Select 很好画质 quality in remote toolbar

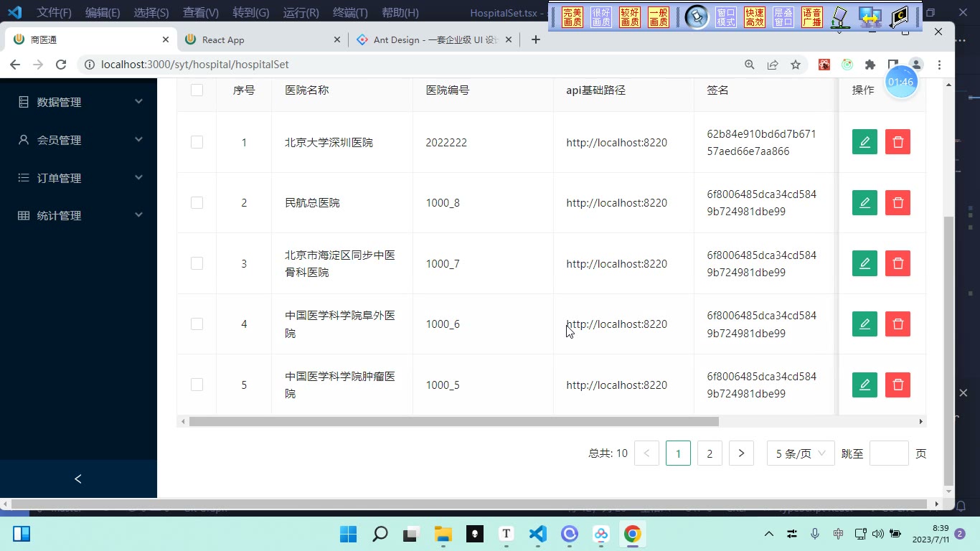point(601,17)
